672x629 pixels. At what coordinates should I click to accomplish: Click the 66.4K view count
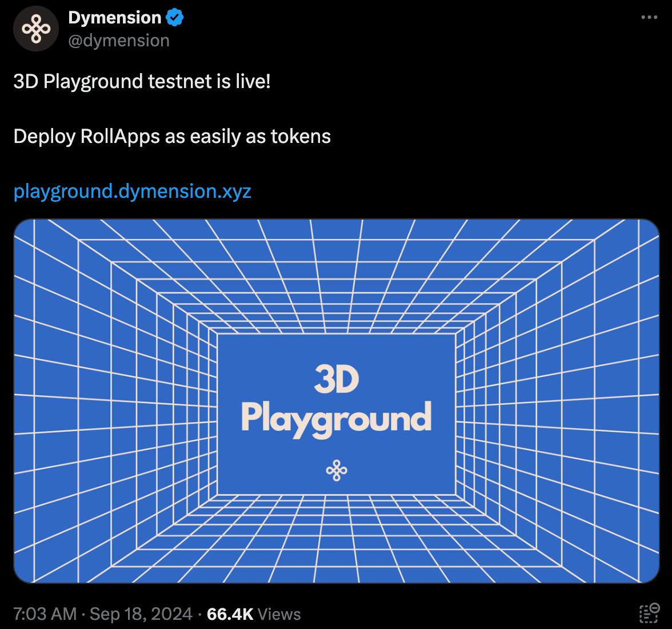(230, 614)
